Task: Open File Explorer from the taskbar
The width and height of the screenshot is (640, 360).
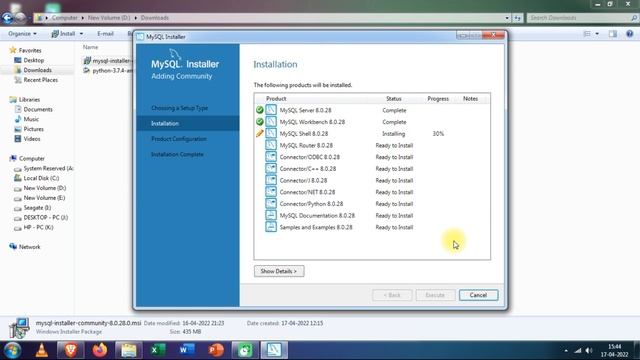Action: 129,350
